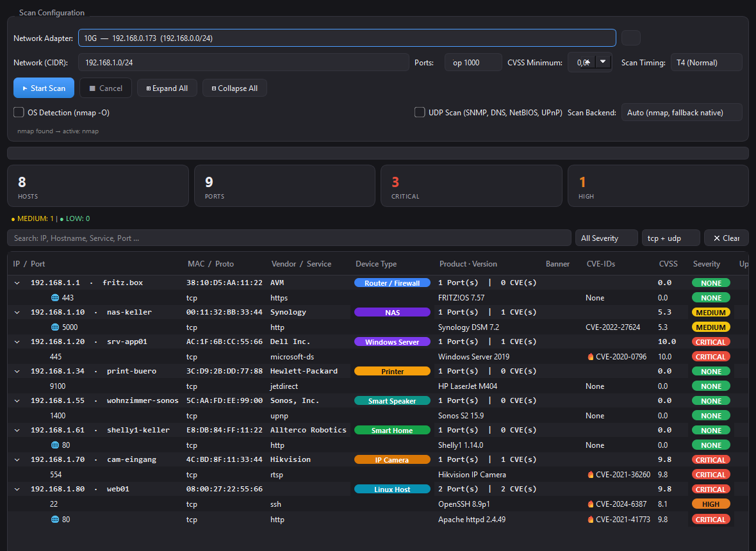Open the Scan Timing T4 dropdown

tap(706, 63)
